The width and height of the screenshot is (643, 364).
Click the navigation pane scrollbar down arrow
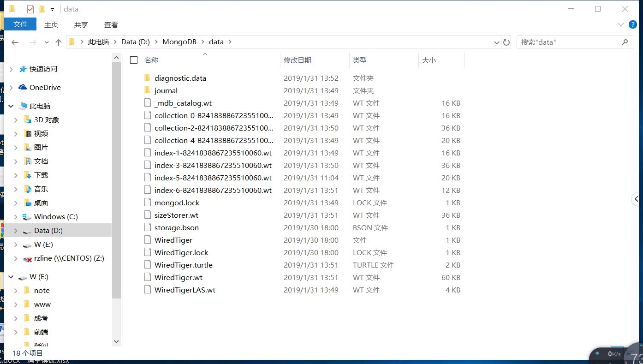pos(116,341)
